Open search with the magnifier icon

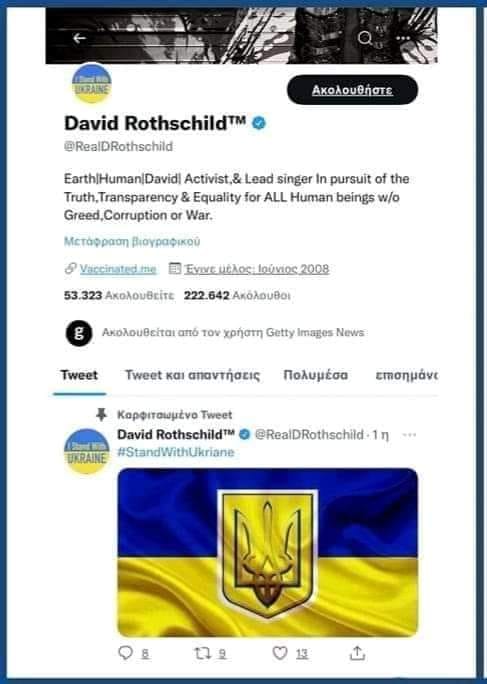pos(365,38)
